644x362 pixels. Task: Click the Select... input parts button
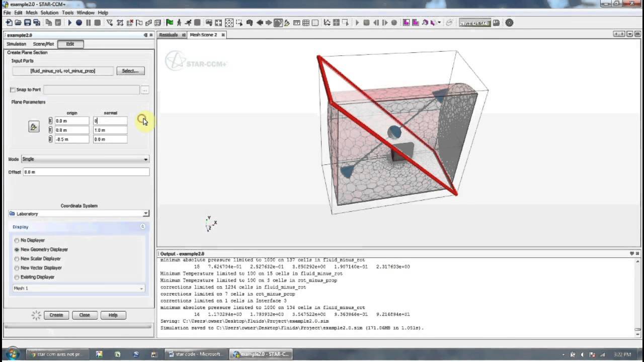(130, 71)
